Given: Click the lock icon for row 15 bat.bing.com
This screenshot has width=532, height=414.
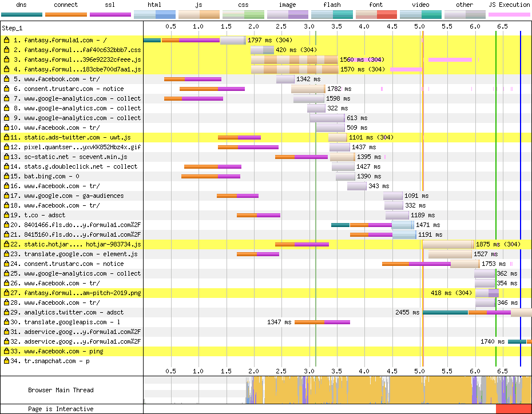Looking at the screenshot, I should pyautogui.click(x=6, y=176).
